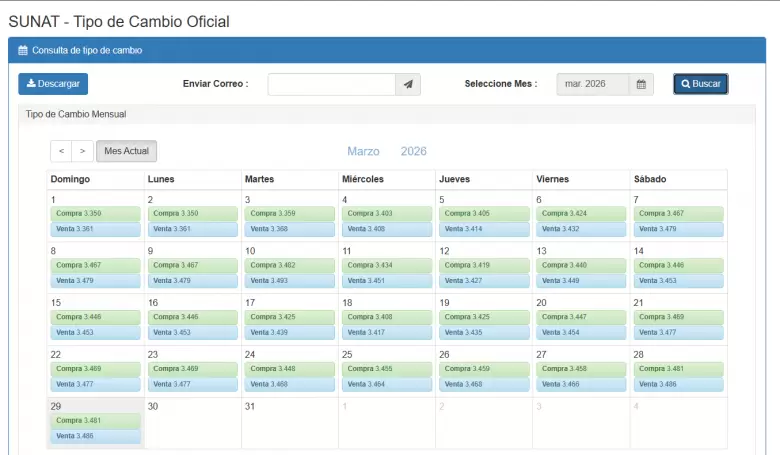The height and width of the screenshot is (455, 780).
Task: Go to next month arrow
Action: 83,151
